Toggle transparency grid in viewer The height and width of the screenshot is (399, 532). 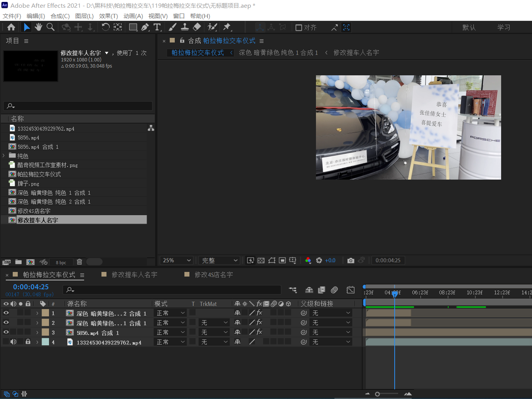tap(261, 260)
